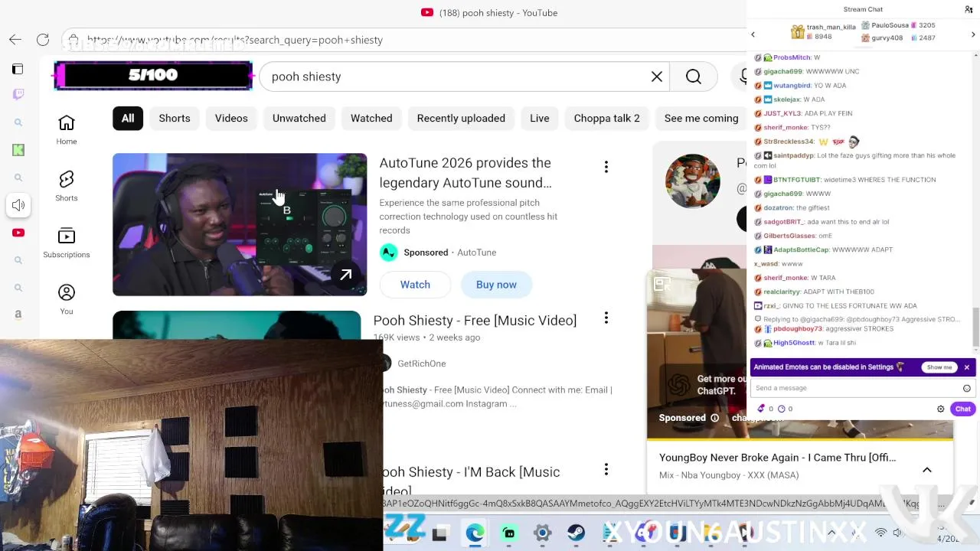Choose the Recently uploaded filter

click(461, 118)
